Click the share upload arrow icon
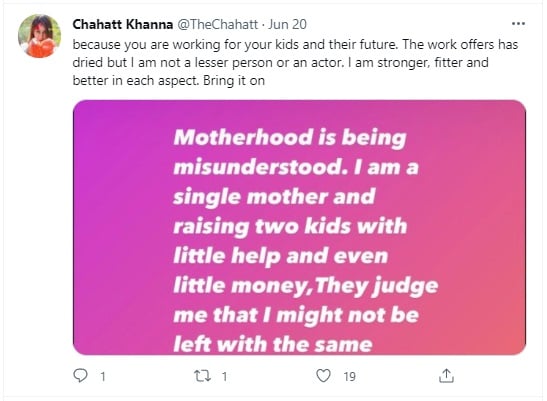 pos(446,376)
